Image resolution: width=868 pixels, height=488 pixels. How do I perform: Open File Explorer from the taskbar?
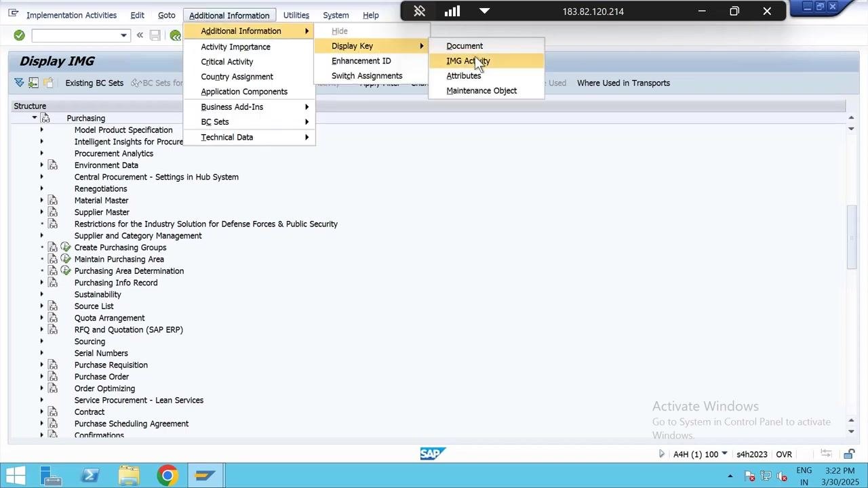129,475
